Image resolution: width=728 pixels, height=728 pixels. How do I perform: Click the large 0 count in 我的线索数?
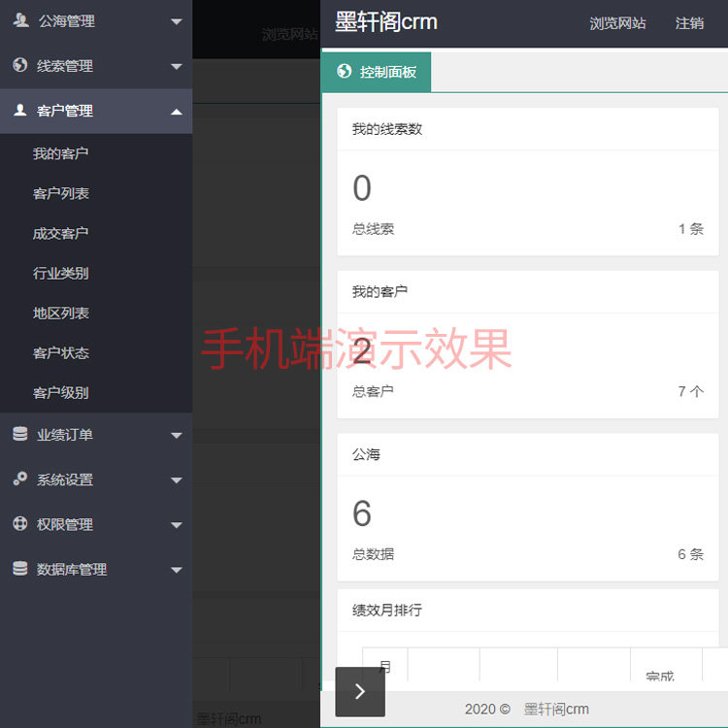362,187
